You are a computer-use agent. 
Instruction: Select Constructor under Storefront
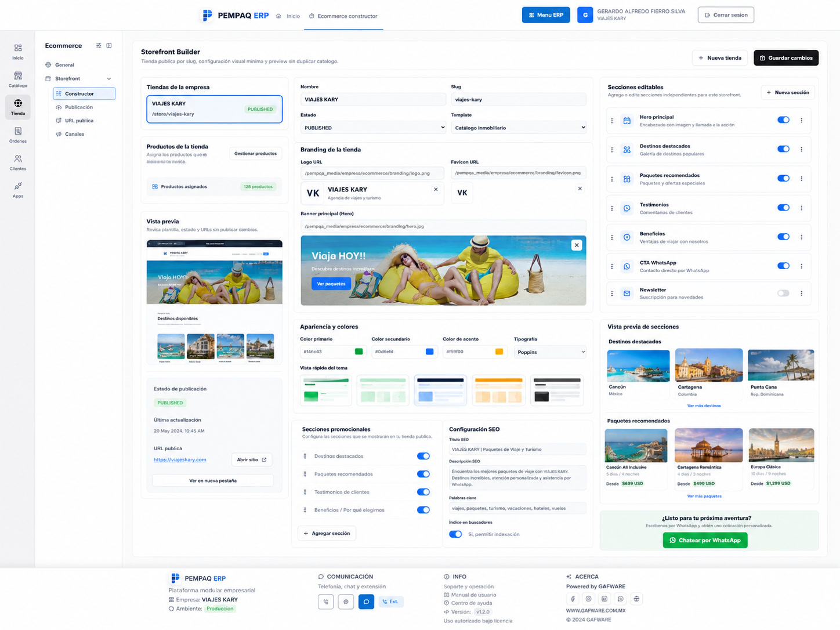click(84, 93)
